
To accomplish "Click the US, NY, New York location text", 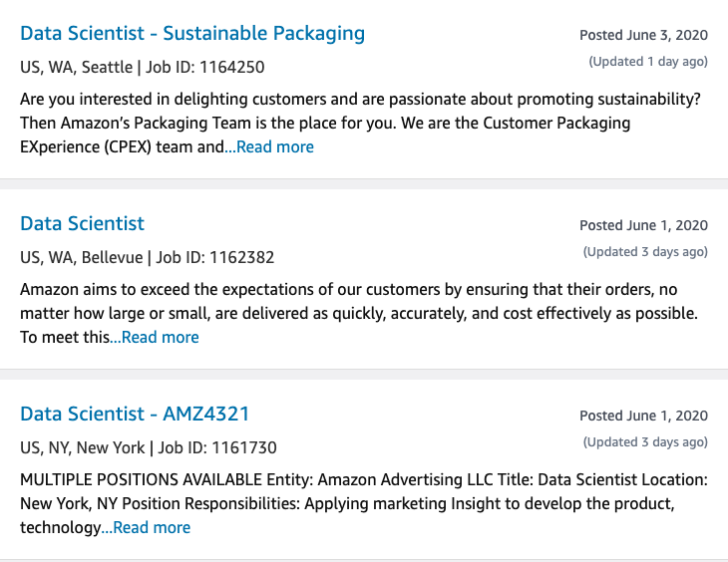I will [83, 448].
